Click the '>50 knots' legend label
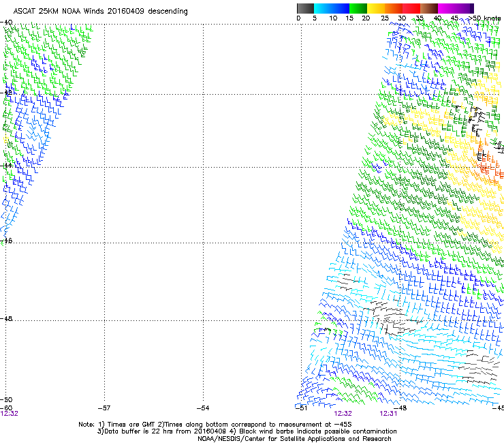Screen dimensions: 504x443 [x=484, y=18]
